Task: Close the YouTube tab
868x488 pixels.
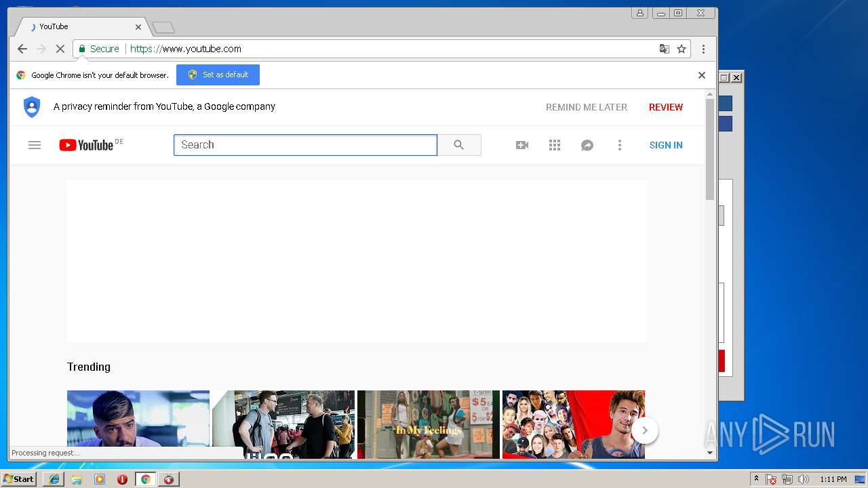Action: pyautogui.click(x=138, y=27)
